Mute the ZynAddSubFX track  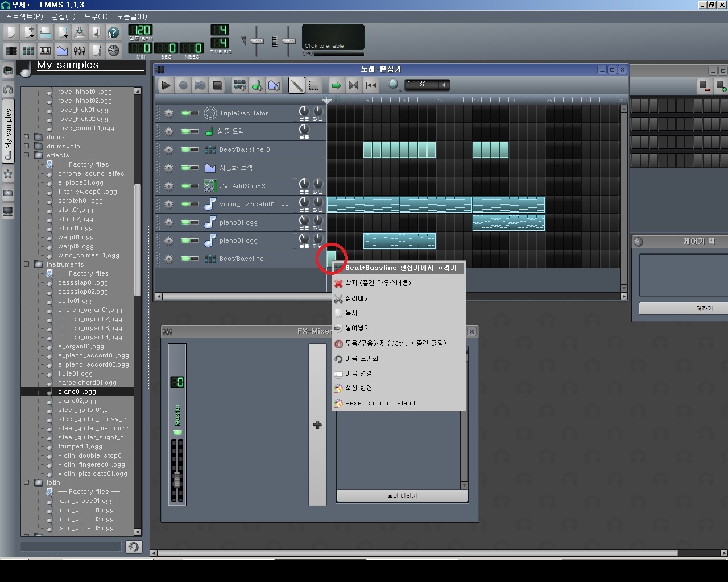[185, 186]
